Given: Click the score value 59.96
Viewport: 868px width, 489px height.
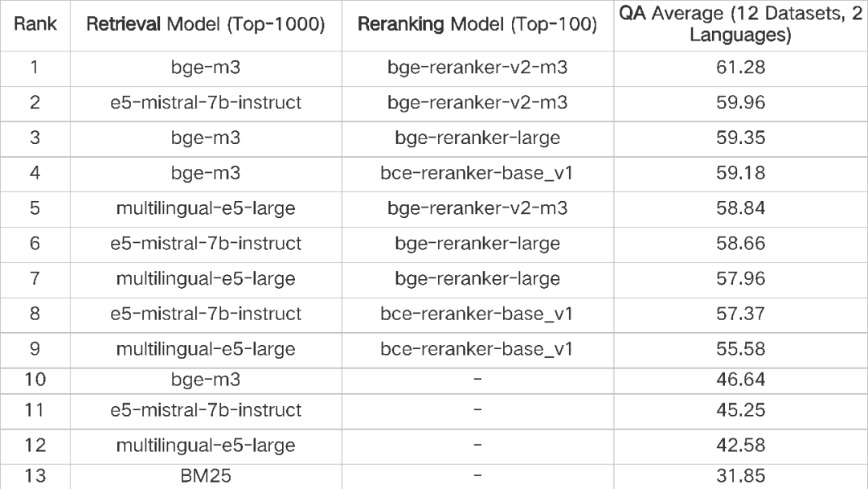Looking at the screenshot, I should (x=741, y=103).
